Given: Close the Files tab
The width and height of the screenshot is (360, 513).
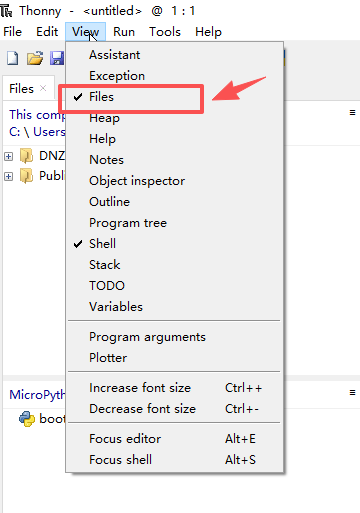Looking at the screenshot, I should [43, 88].
